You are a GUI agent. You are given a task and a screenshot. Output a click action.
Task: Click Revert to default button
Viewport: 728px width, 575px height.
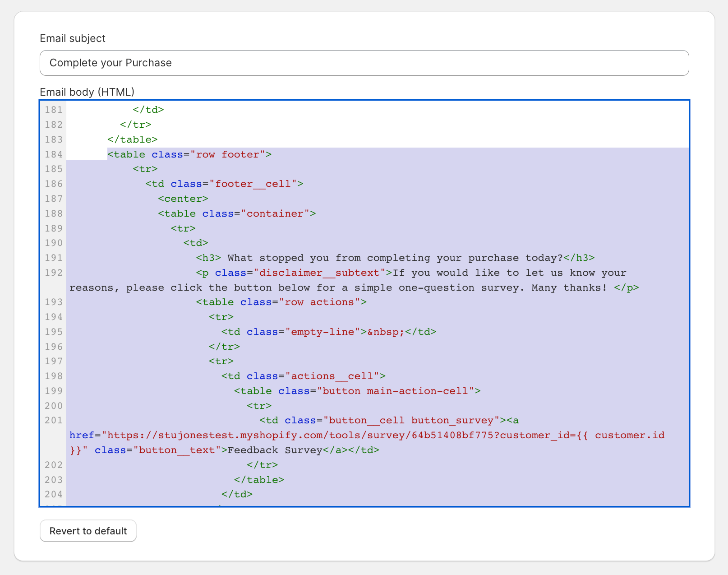pos(88,531)
